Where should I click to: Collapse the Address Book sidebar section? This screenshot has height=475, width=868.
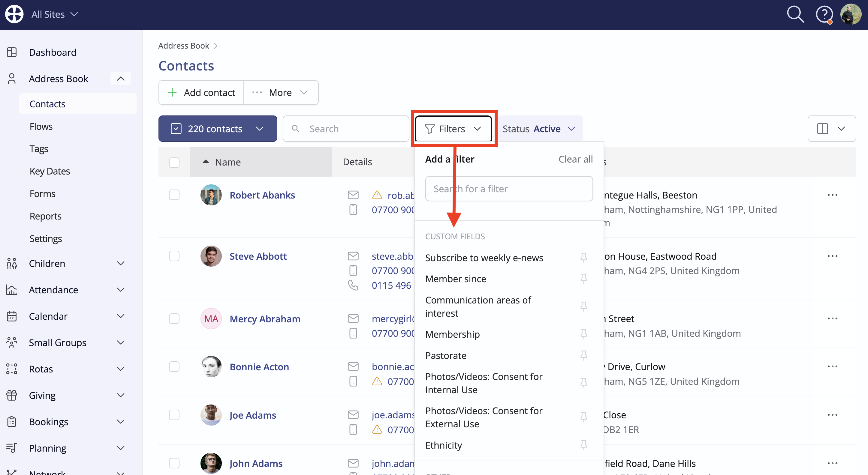point(121,79)
